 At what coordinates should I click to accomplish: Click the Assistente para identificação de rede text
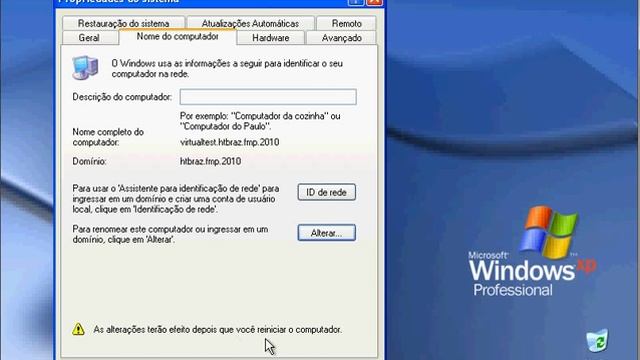[x=176, y=199]
